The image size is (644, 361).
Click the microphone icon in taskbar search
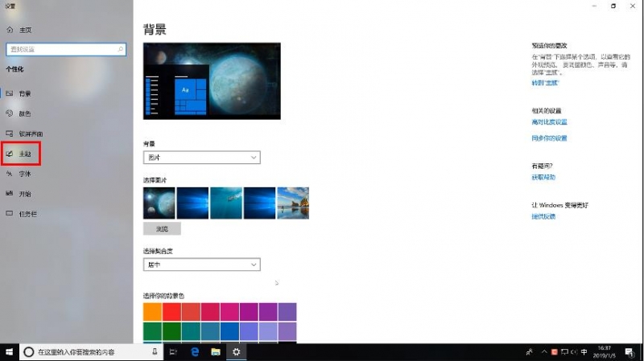155,351
